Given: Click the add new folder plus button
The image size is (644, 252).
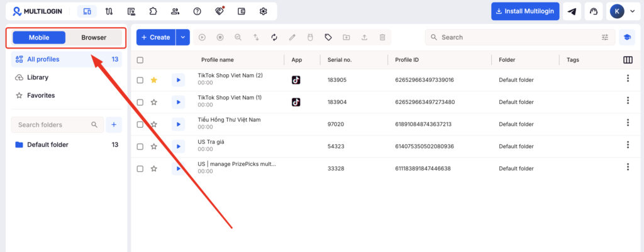Looking at the screenshot, I should tap(114, 124).
